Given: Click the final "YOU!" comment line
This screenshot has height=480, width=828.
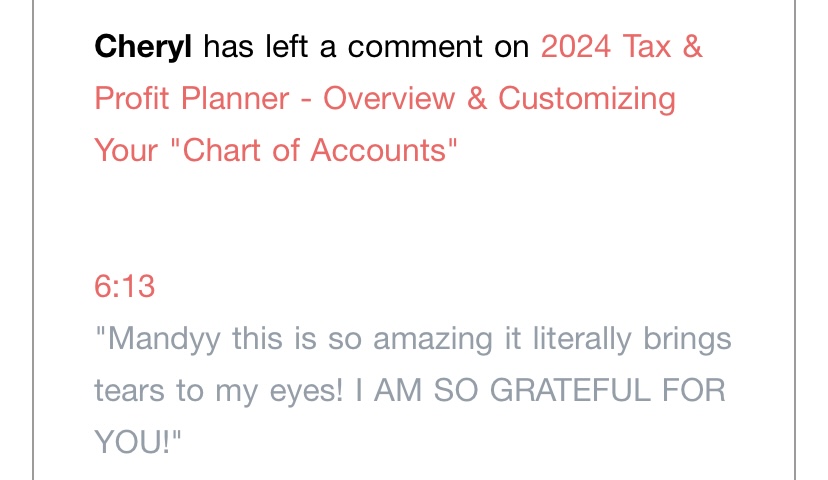Looking at the screenshot, I should coord(139,443).
